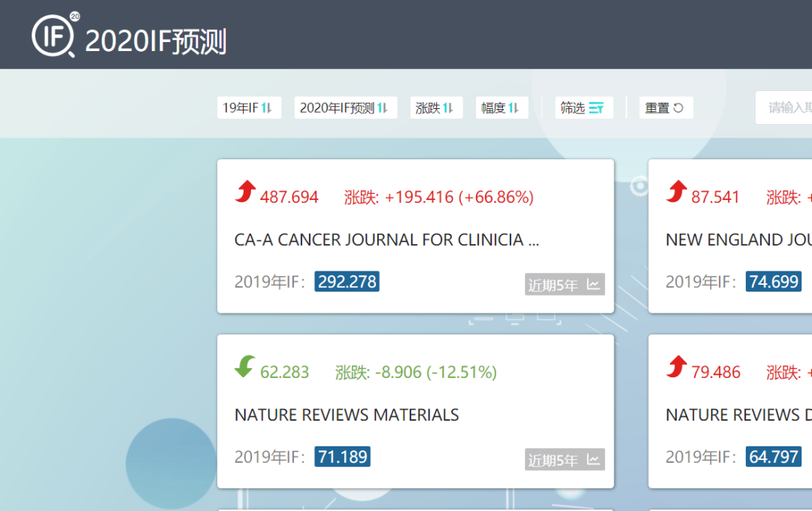Open NATURE REVIEWS MATERIALS journal title
Screen dimensions: 812x511
347,415
